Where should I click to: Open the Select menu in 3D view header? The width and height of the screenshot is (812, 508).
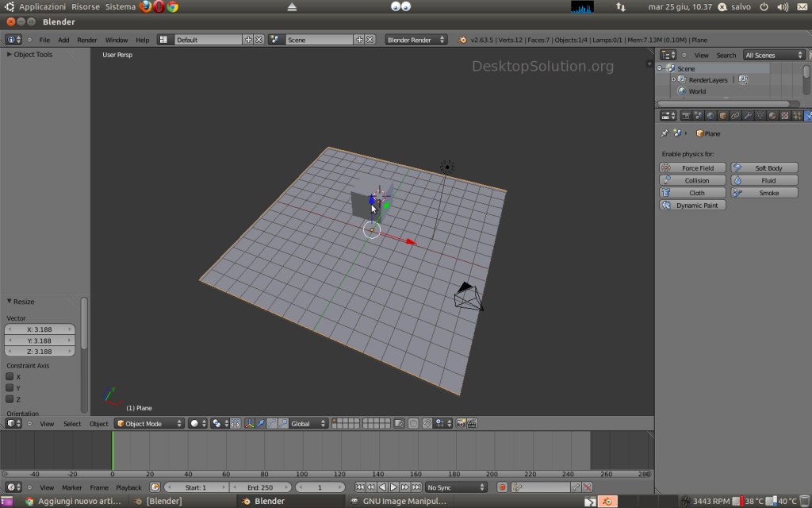coord(72,424)
